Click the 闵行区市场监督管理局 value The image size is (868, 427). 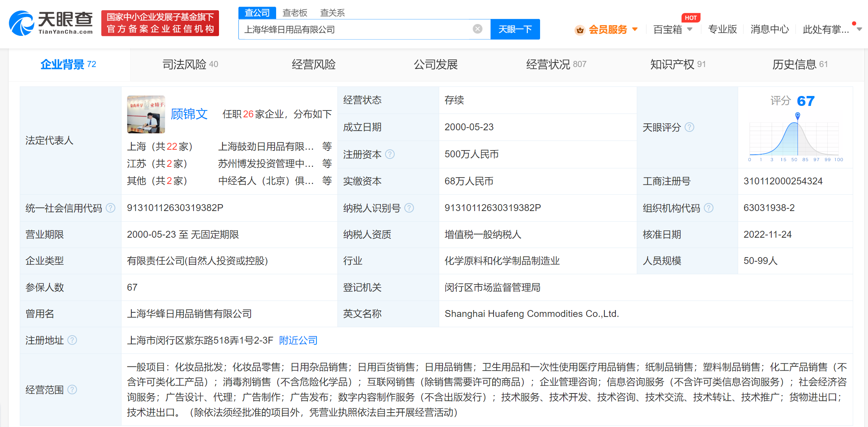click(492, 288)
